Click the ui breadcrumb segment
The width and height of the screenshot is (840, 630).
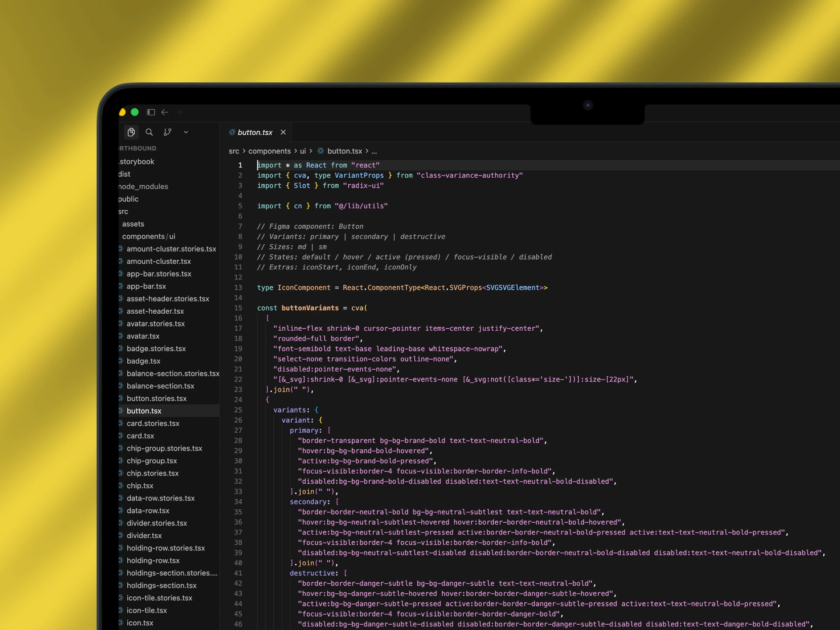(303, 151)
